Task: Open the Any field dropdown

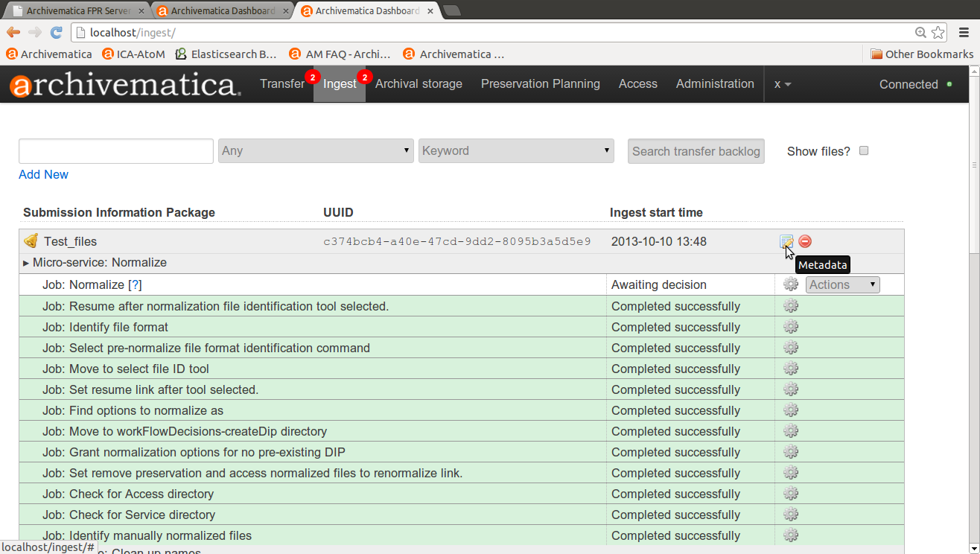Action: coord(316,150)
